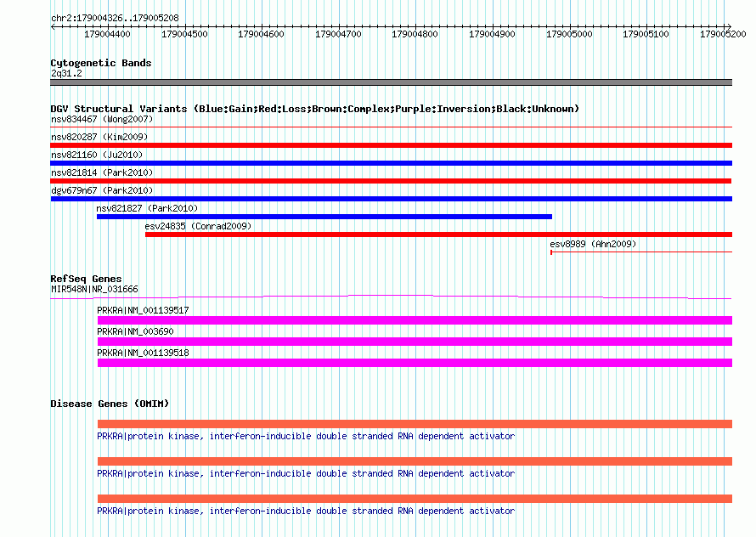Click the magenta PRKRA NM_003690 bar
The image size is (756, 537).
click(x=415, y=342)
